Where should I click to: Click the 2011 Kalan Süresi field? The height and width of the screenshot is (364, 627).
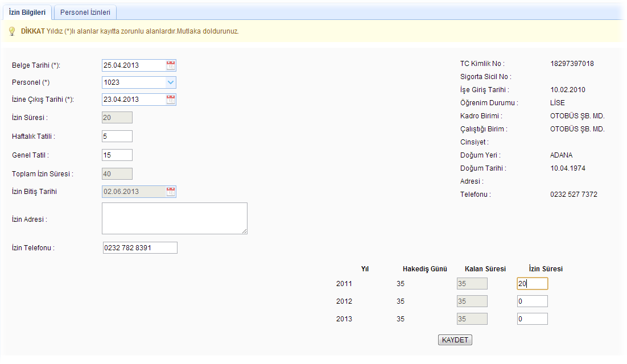coord(472,284)
